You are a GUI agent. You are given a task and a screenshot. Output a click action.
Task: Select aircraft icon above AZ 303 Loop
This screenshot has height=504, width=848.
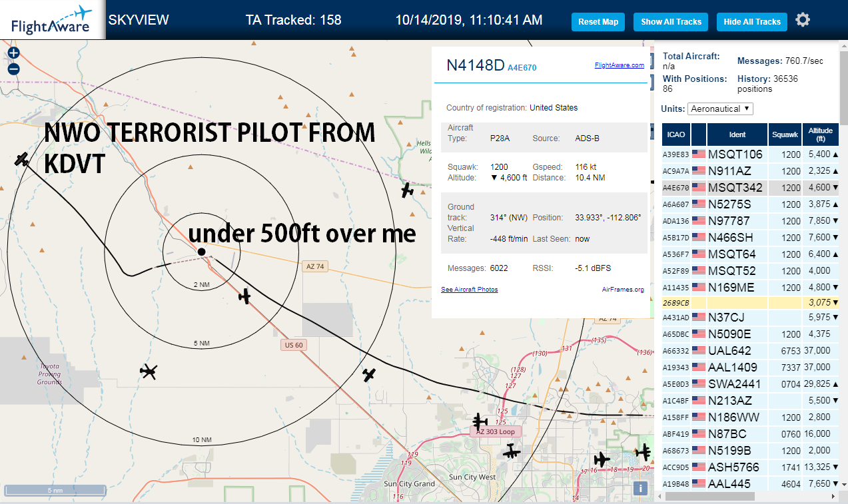[480, 421]
